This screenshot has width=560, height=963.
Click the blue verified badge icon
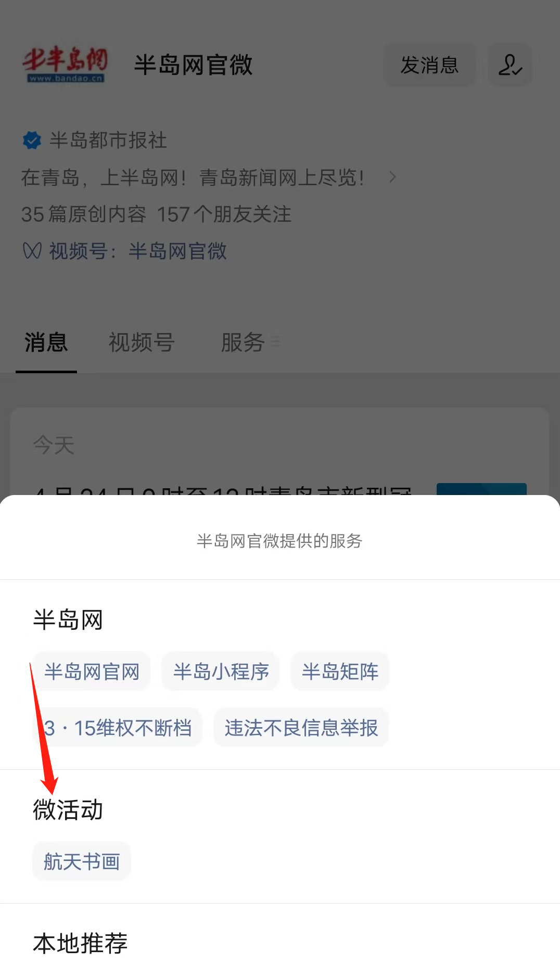click(32, 140)
